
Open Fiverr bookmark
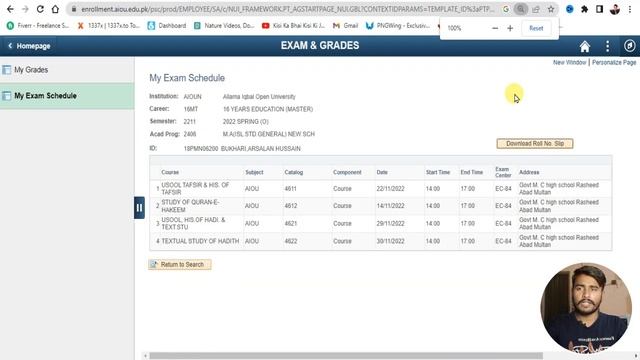pyautogui.click(x=38, y=25)
